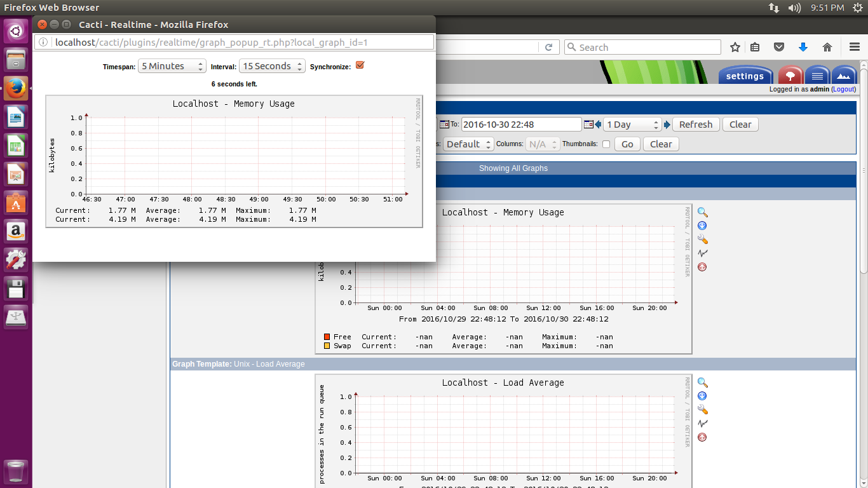
Task: Open the red tree view tab icon
Action: point(790,75)
